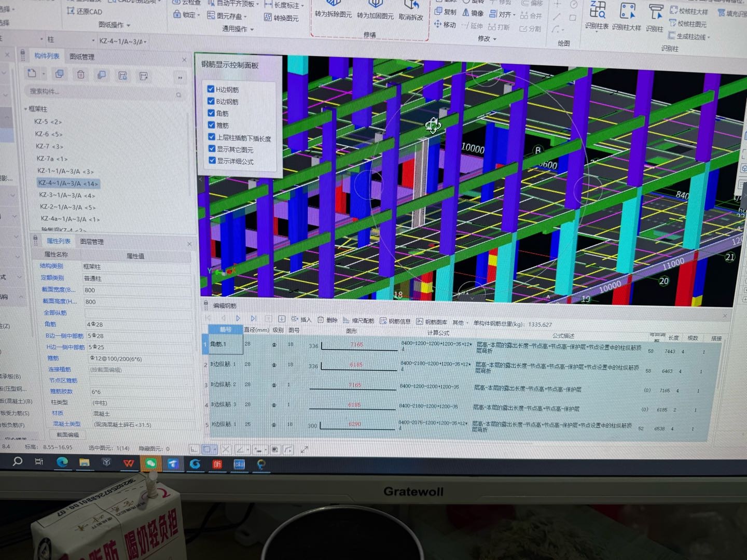Click 图元存盘 in the ribbon

point(226,16)
